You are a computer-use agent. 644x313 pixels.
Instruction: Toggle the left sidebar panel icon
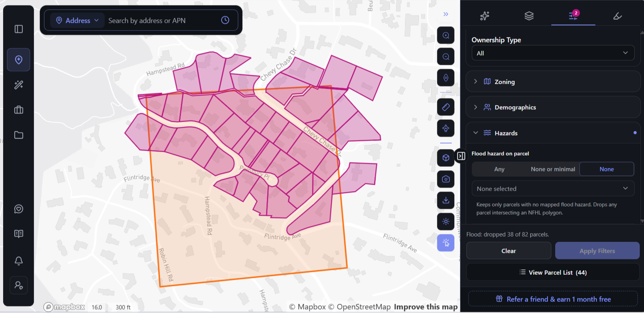click(19, 29)
